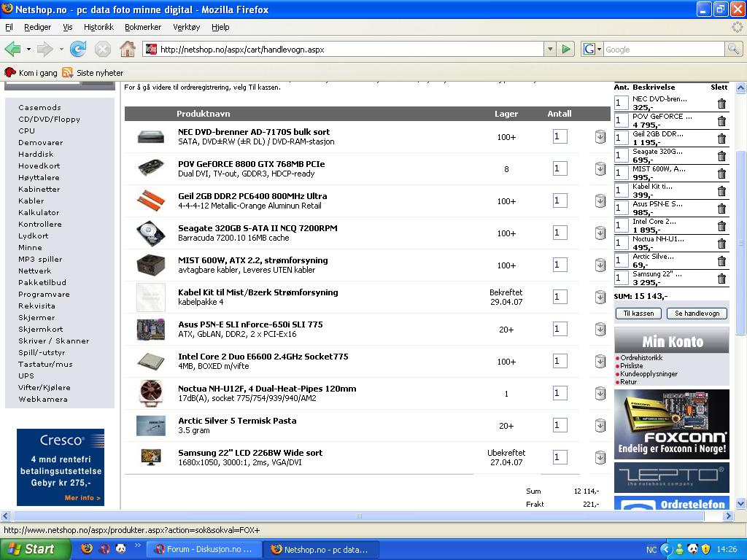Delete POV GeFORCE from sidebar cart
The height and width of the screenshot is (560, 747).
point(721,121)
